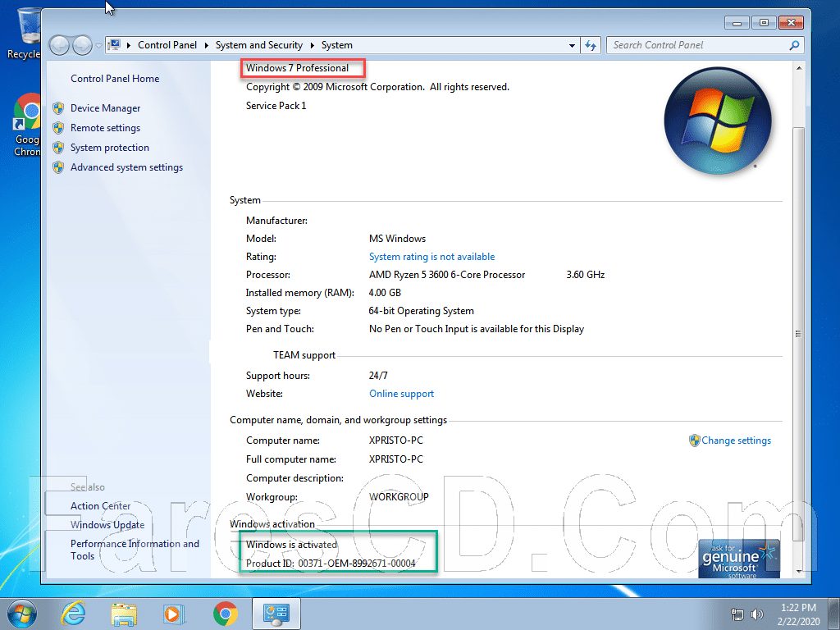Click the Forward navigation arrow button
This screenshot has width=840, height=630.
coord(82,46)
